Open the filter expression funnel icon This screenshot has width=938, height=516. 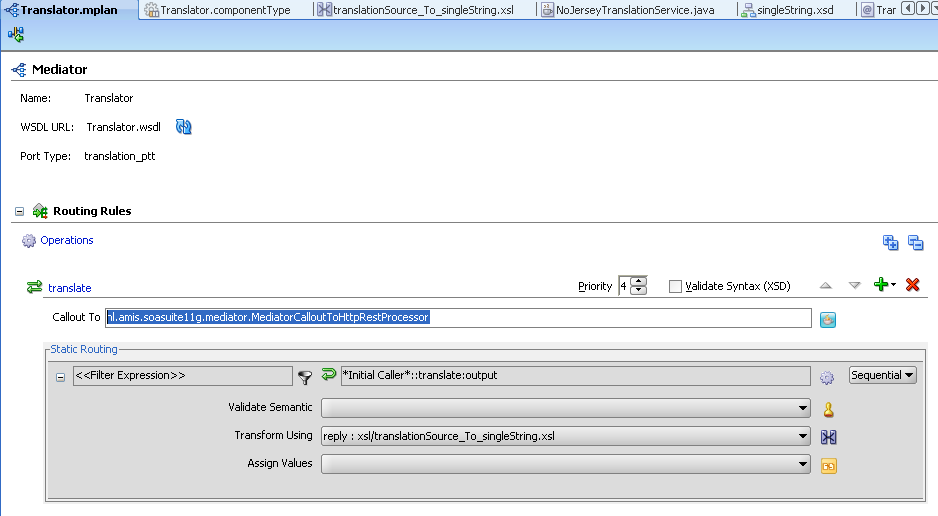[305, 377]
